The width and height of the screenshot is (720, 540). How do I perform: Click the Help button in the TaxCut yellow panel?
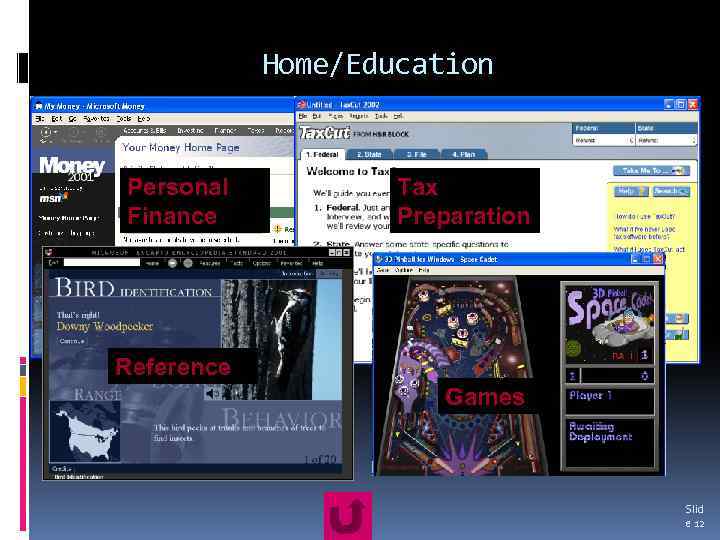631,191
